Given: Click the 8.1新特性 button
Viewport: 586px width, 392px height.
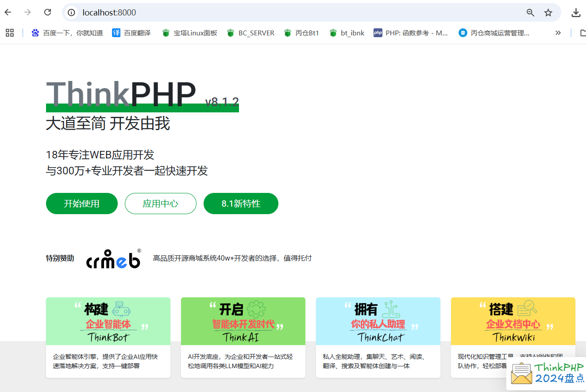Looking at the screenshot, I should [x=241, y=204].
